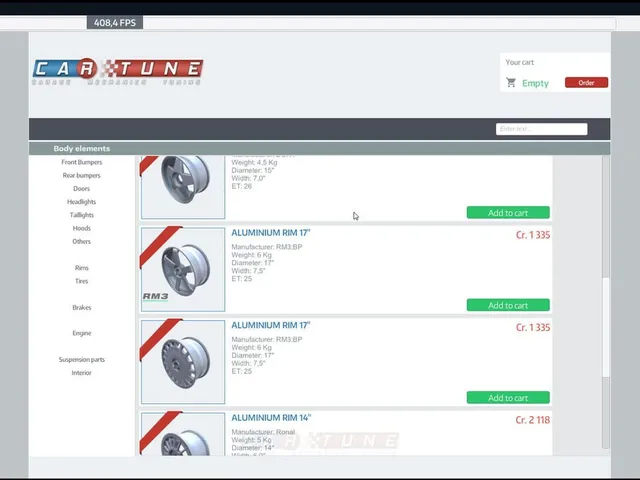Screen dimensions: 640x480
Task: Click the product list scrollbar thumb
Action: (x=606, y=327)
